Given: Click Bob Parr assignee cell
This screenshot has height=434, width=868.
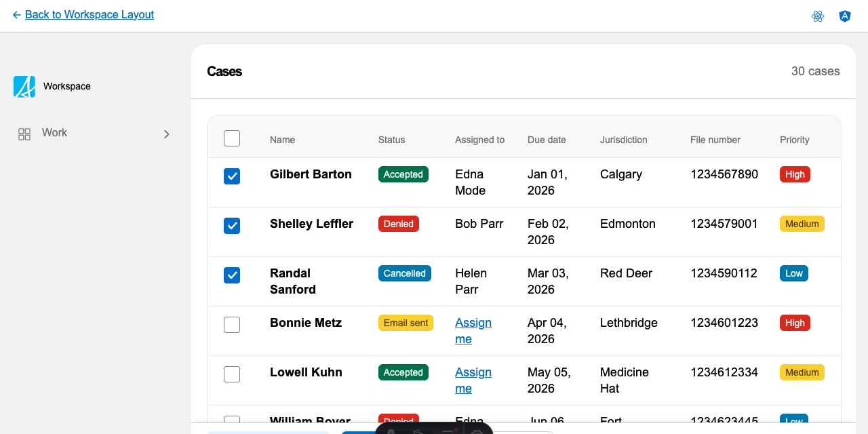Looking at the screenshot, I should (479, 224).
